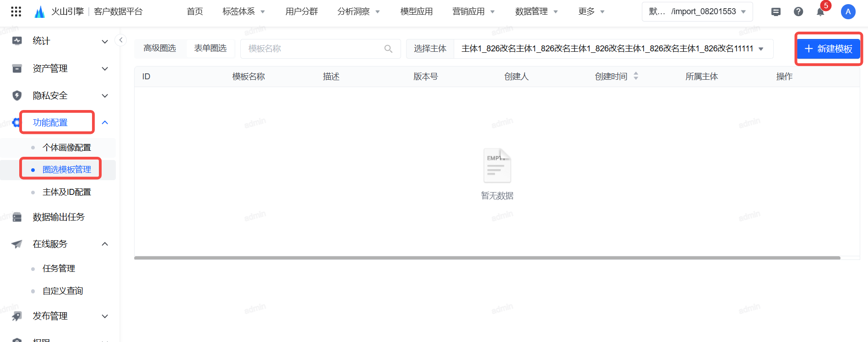The height and width of the screenshot is (342, 868).
Task: Click the search magnifier in template name box
Action: click(388, 49)
